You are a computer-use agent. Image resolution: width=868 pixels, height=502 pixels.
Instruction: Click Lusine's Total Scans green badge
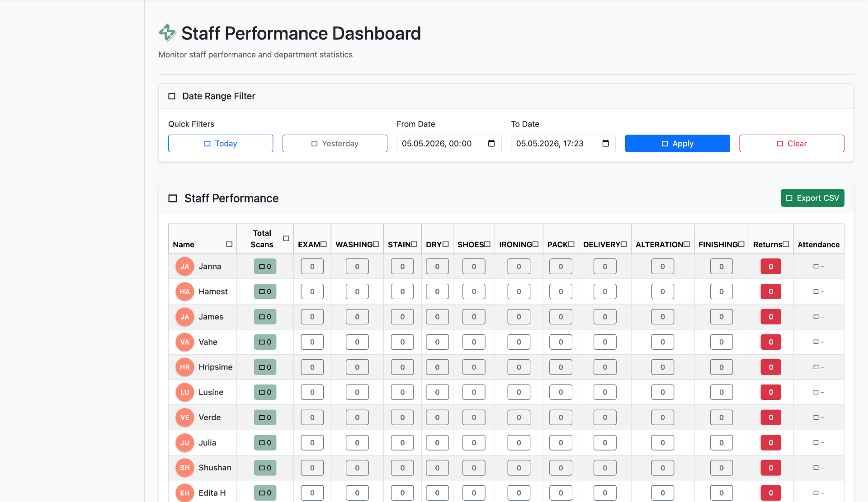point(265,392)
